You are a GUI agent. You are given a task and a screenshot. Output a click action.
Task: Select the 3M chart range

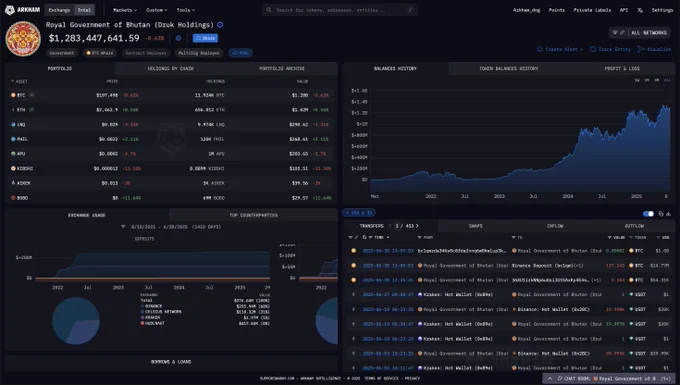[x=657, y=80]
